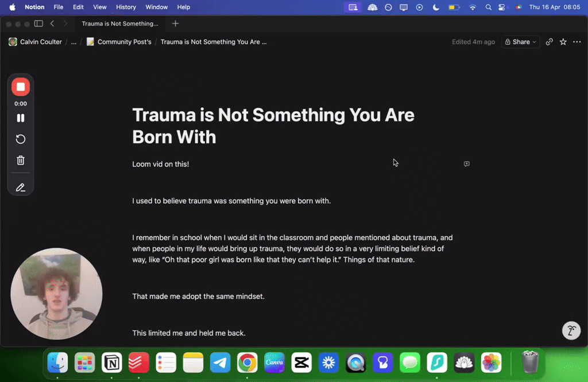The width and height of the screenshot is (588, 382).
Task: Open the page options ellipsis menu
Action: (x=577, y=41)
